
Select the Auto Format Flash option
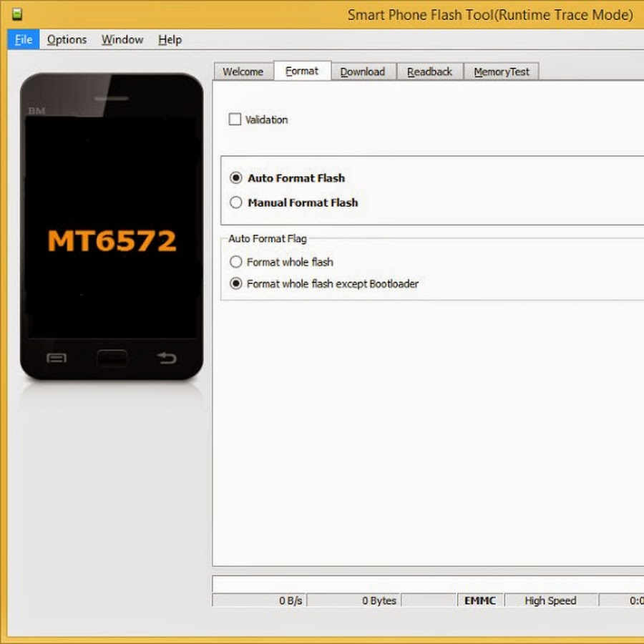[x=236, y=178]
